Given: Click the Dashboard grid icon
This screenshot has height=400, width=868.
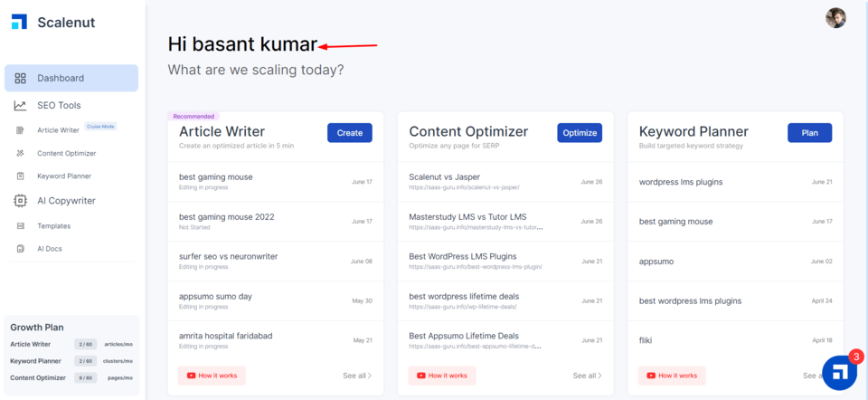Looking at the screenshot, I should click(x=20, y=79).
